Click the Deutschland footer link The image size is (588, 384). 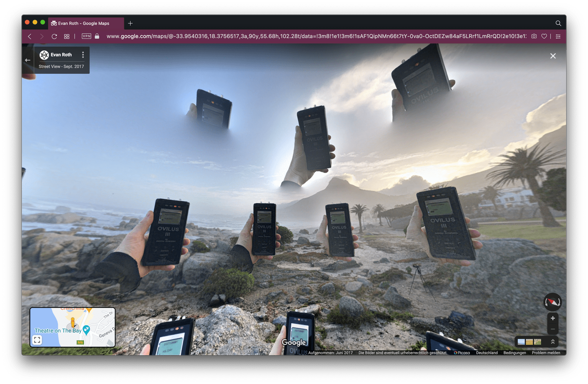(487, 353)
